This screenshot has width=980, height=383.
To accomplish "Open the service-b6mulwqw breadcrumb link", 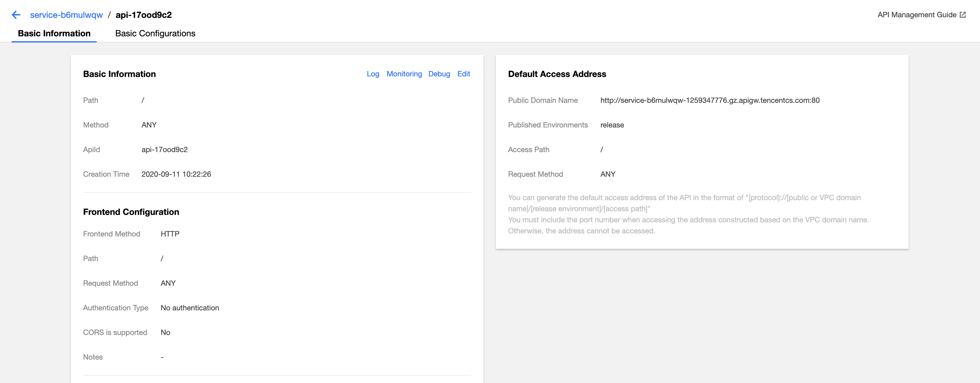I will 66,15.
